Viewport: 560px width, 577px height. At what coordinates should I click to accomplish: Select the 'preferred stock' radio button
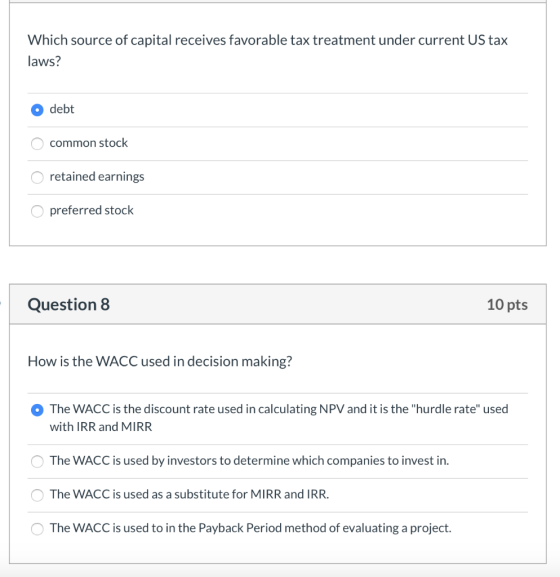[37, 211]
